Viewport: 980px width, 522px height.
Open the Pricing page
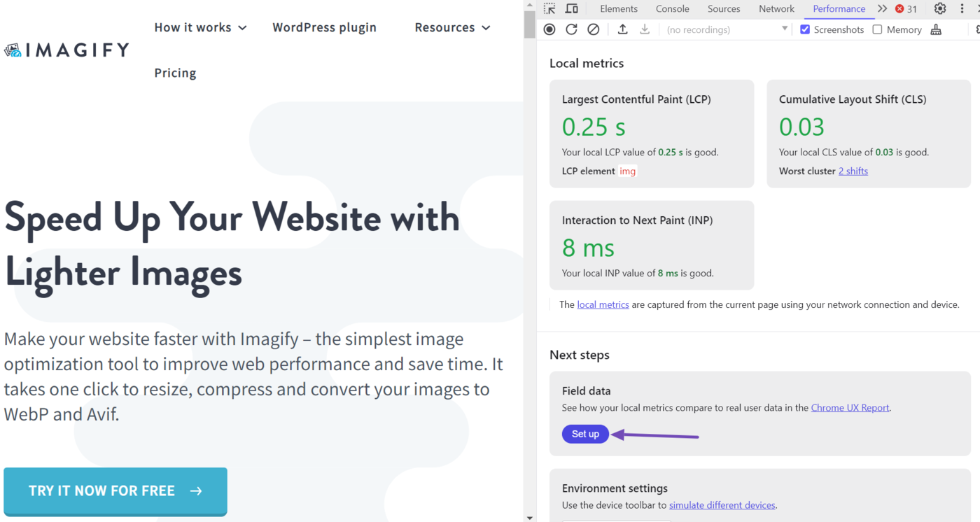[175, 73]
